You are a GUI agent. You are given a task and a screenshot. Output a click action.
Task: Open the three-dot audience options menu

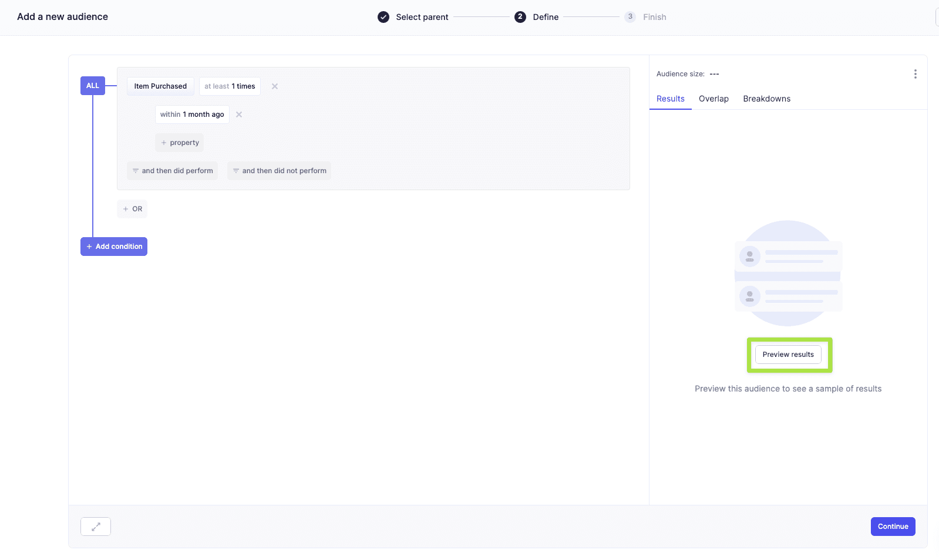915,74
